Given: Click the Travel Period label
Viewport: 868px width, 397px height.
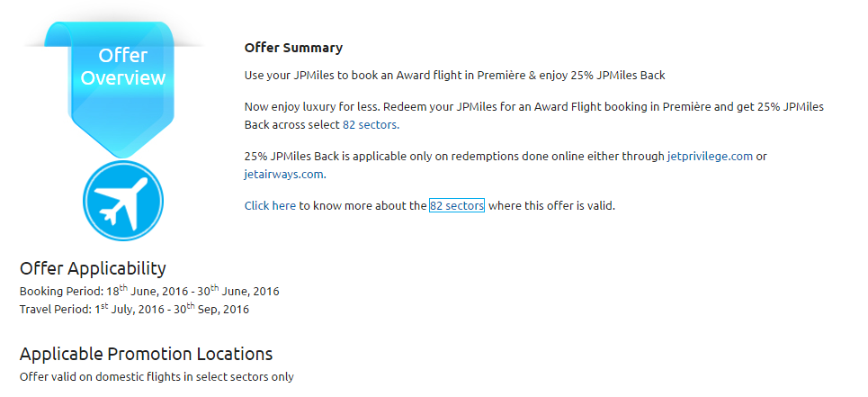Looking at the screenshot, I should (54, 310).
